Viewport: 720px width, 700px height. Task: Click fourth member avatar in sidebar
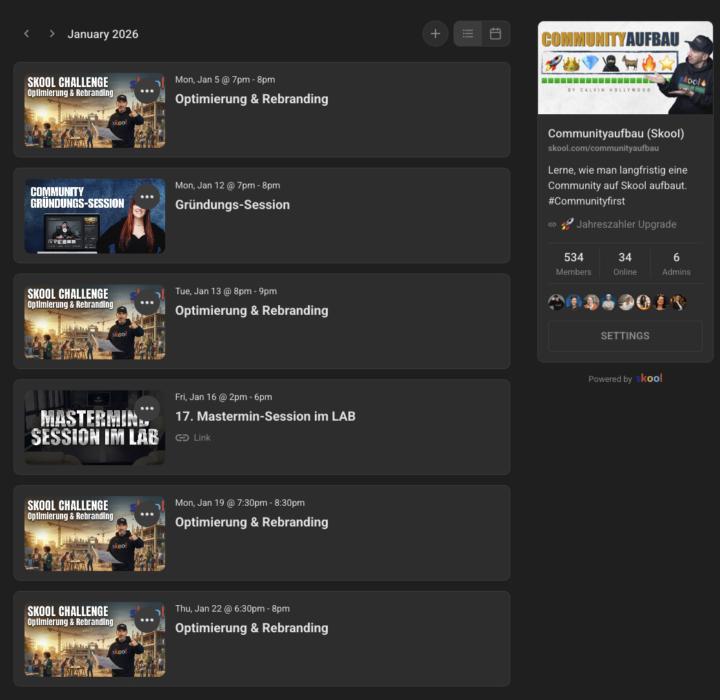click(x=608, y=302)
